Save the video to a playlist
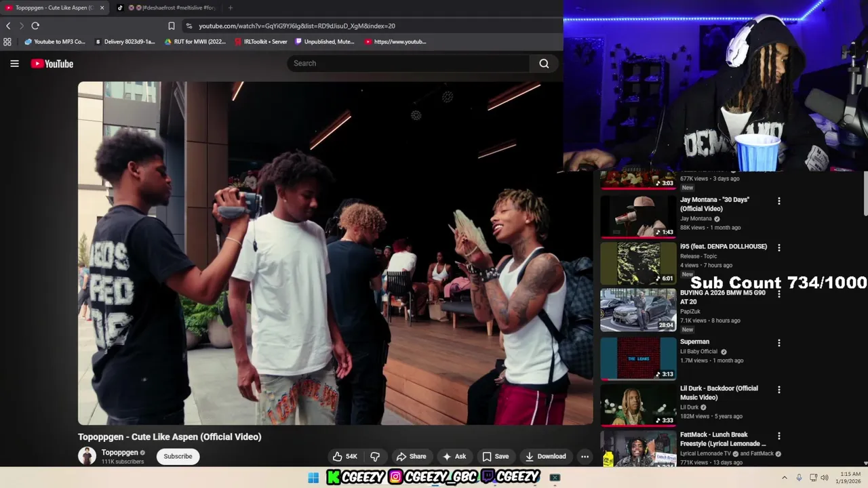The image size is (868, 488). click(x=495, y=456)
